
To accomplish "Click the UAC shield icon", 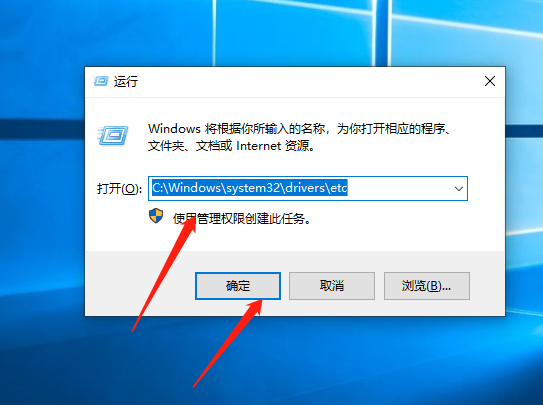I will click(156, 216).
